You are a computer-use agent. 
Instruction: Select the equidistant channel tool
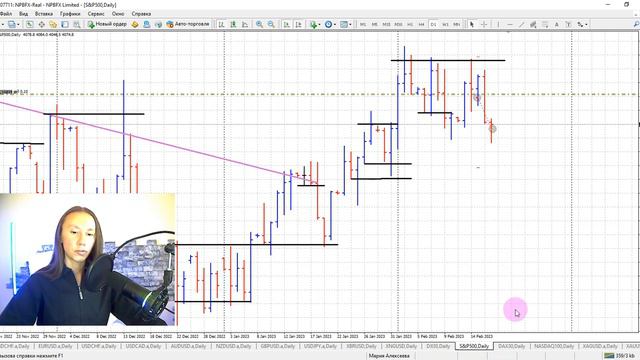pos(533,24)
